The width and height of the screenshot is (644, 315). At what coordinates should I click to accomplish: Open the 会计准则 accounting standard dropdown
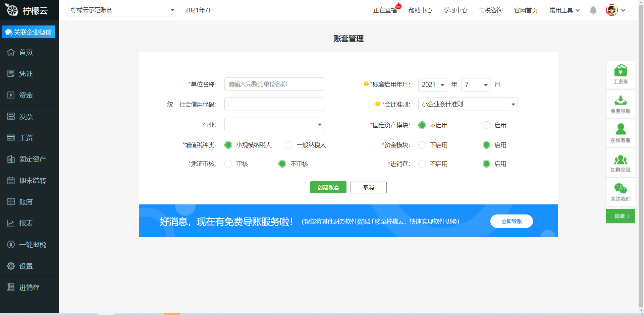(x=468, y=104)
